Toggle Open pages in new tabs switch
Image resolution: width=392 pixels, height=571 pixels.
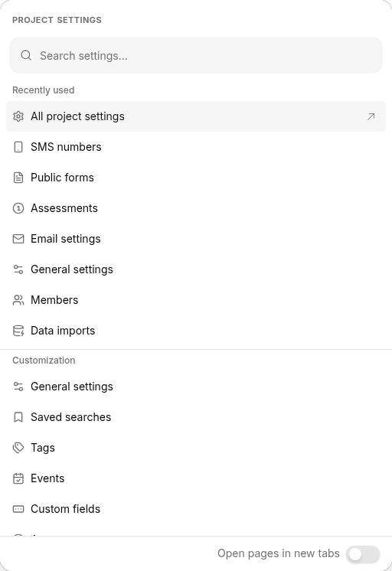[x=363, y=554]
